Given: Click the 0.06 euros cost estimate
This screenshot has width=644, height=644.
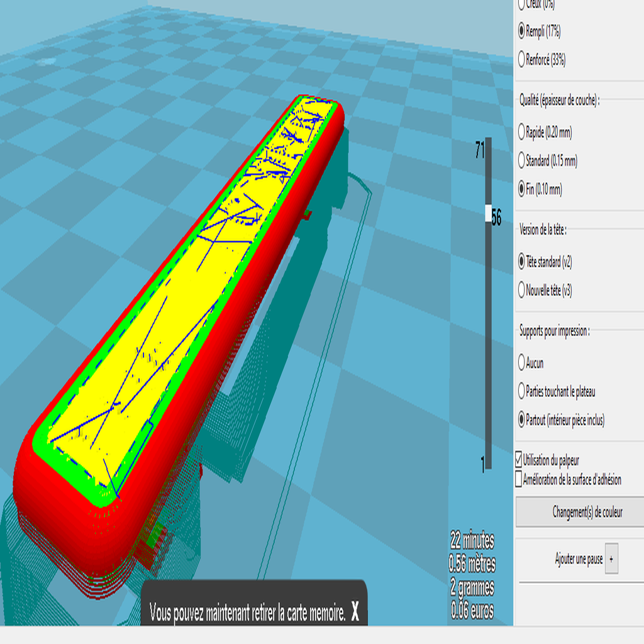Looking at the screenshot, I should pos(472,610).
